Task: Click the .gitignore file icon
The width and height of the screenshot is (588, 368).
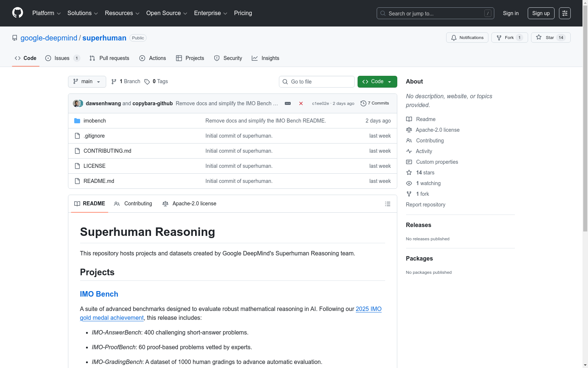Action: click(x=77, y=136)
